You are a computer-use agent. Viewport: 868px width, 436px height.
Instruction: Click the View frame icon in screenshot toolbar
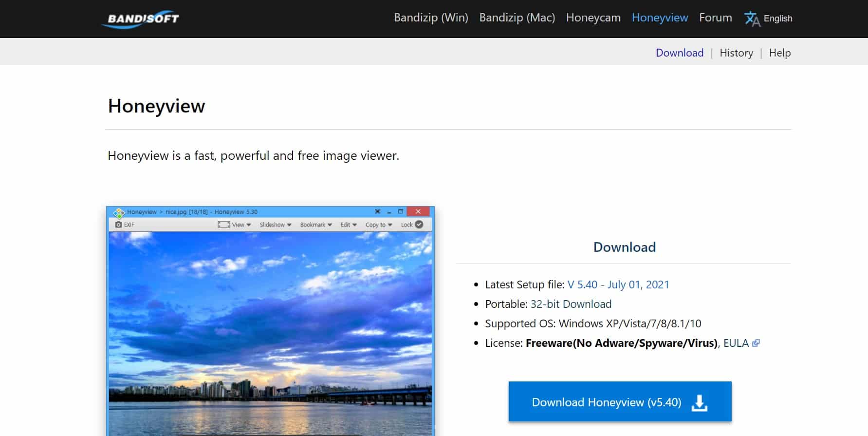(223, 225)
